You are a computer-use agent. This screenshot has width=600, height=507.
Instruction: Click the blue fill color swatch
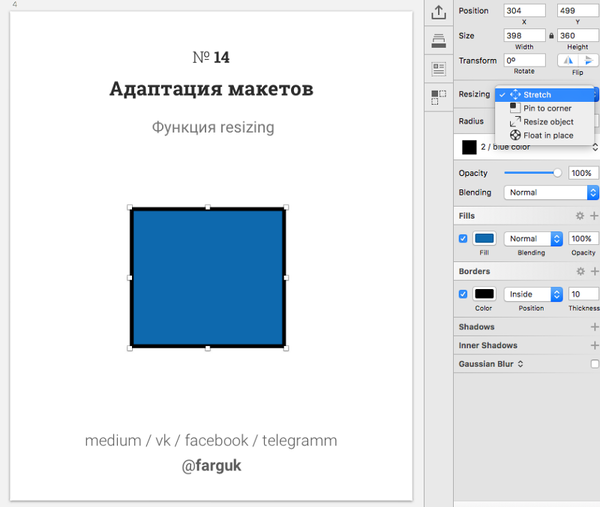point(484,239)
